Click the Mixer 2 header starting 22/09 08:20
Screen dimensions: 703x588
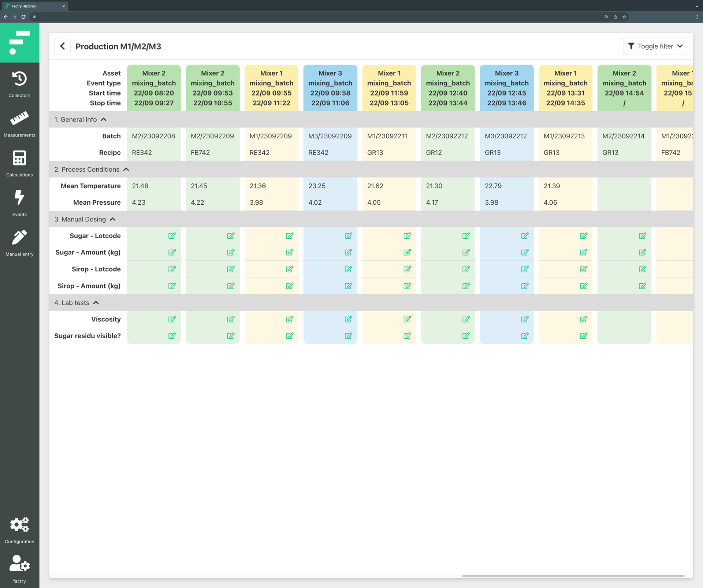point(154,88)
